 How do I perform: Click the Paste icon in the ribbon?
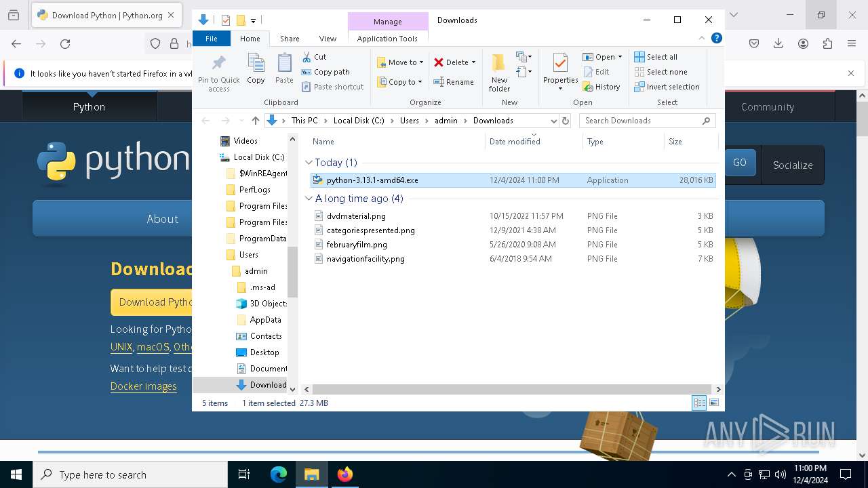pos(284,69)
